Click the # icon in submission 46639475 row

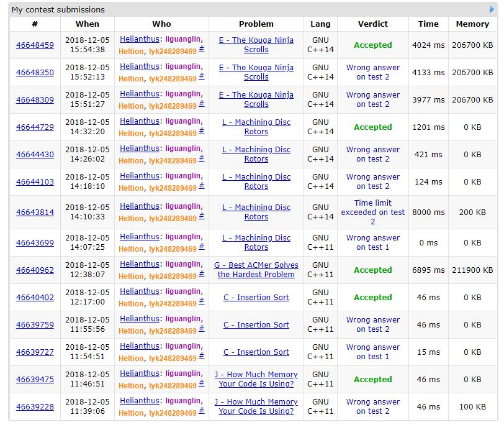tap(201, 384)
